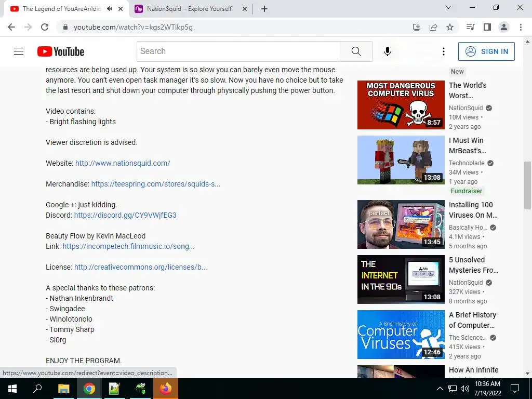This screenshot has height=399, width=532.
Task: Open Technoblade Minecraft video thumbnail
Action: [401, 160]
